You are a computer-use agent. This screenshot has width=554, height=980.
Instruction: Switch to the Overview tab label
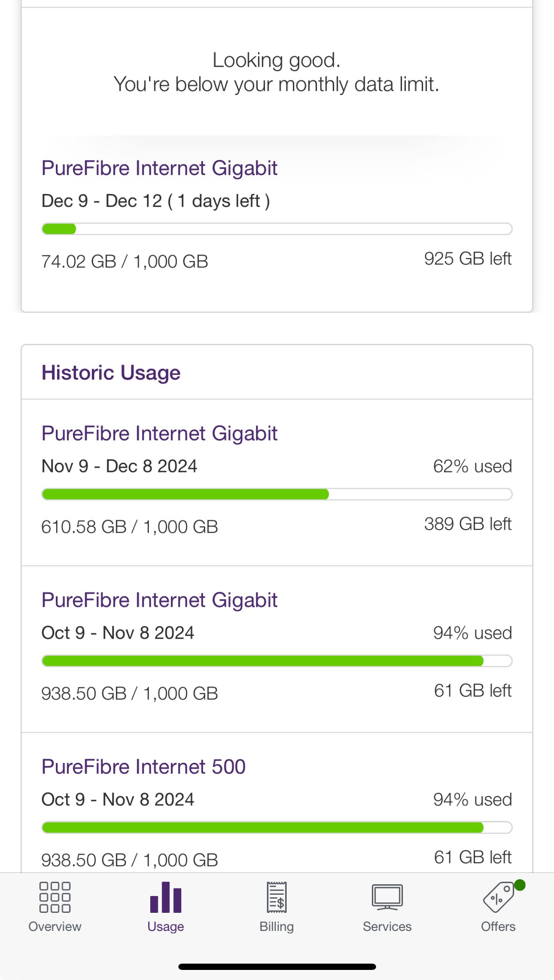pyautogui.click(x=55, y=926)
